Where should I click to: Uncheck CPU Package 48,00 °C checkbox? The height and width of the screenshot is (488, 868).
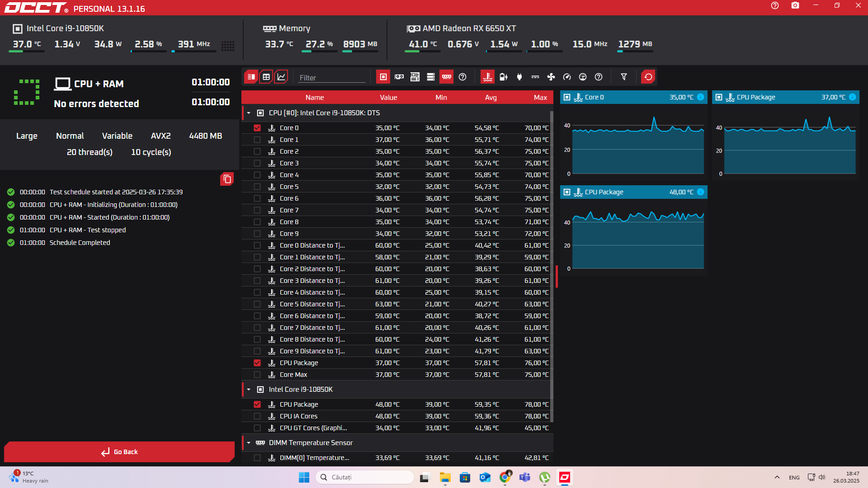click(257, 404)
